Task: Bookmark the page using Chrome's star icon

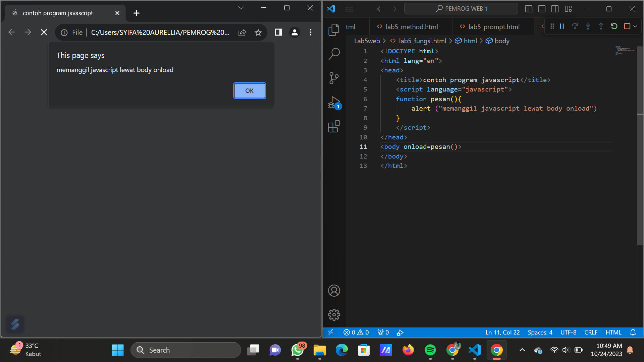Action: [258, 32]
